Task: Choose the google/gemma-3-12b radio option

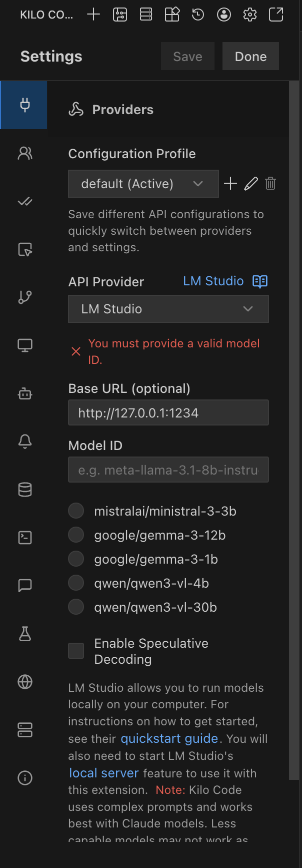Action: 76,535
